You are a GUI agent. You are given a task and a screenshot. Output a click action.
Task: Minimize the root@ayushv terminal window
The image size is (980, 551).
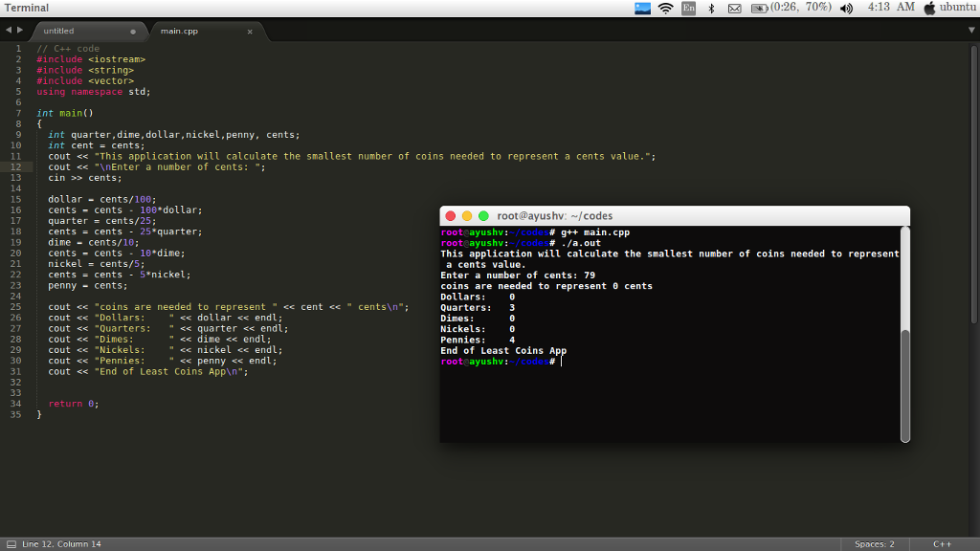467,216
